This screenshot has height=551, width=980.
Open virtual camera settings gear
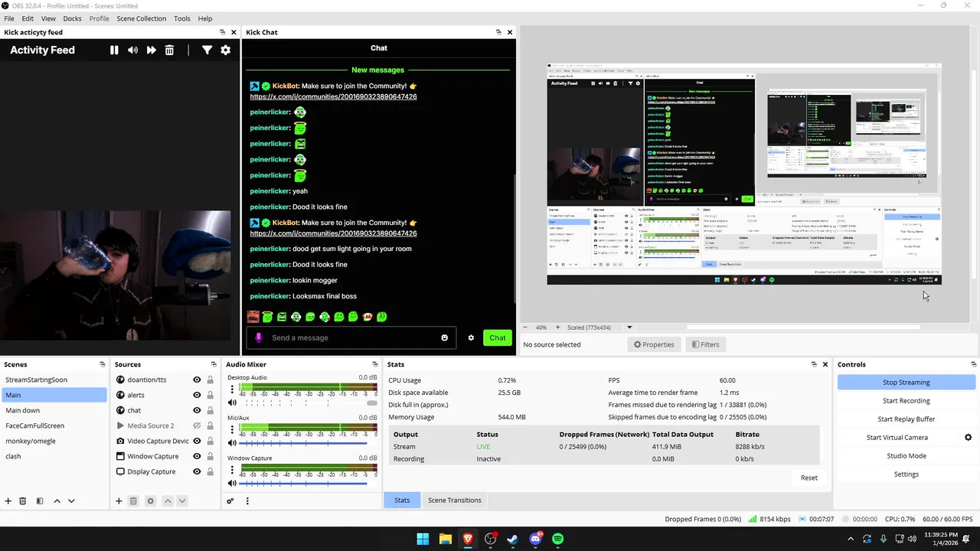968,438
